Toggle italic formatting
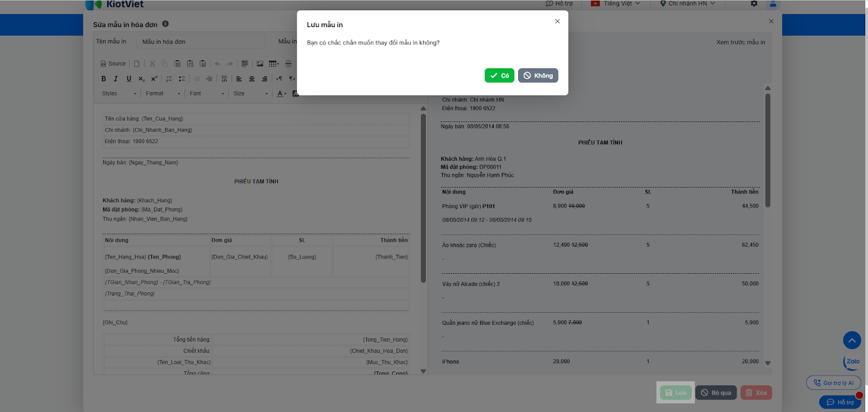868x412 pixels. [x=116, y=79]
